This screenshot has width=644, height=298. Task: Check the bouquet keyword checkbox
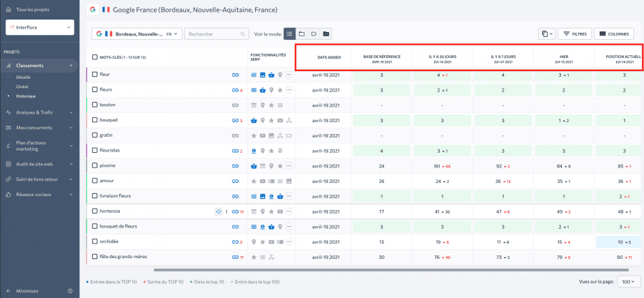point(95,121)
